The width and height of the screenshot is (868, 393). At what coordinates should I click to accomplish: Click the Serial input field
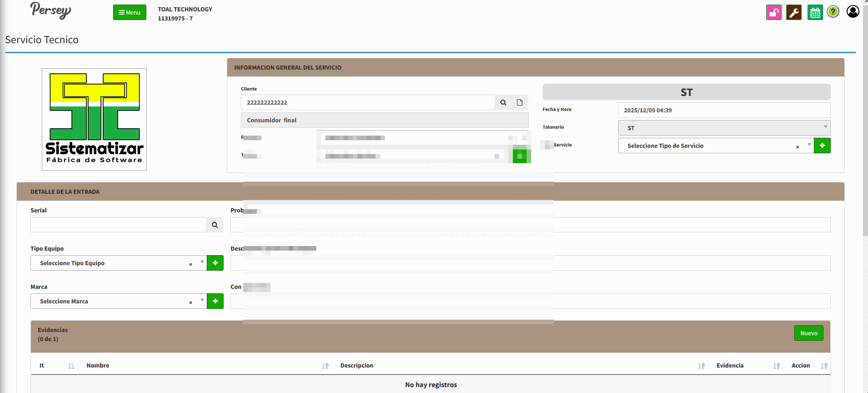118,225
